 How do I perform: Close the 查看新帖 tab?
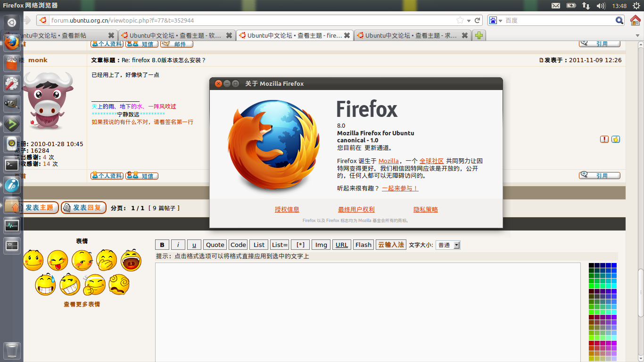click(111, 35)
